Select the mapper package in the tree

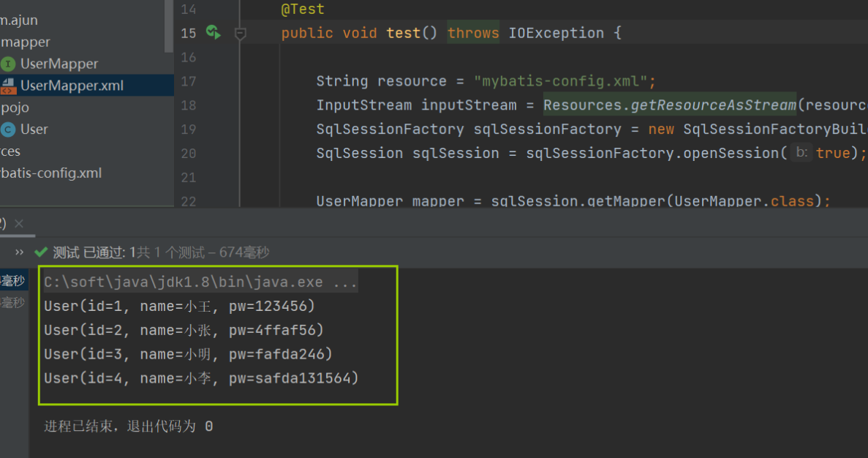[x=26, y=42]
